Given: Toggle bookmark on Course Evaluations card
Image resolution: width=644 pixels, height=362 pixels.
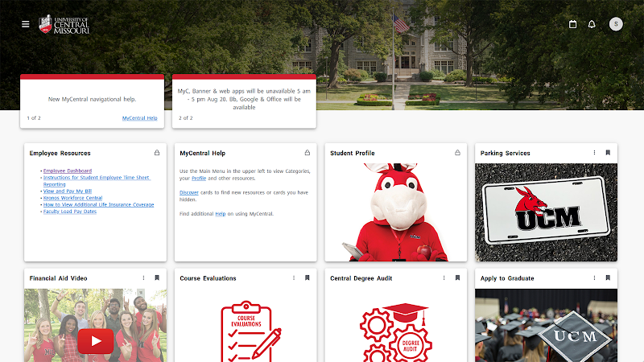Looking at the screenshot, I should (x=308, y=278).
